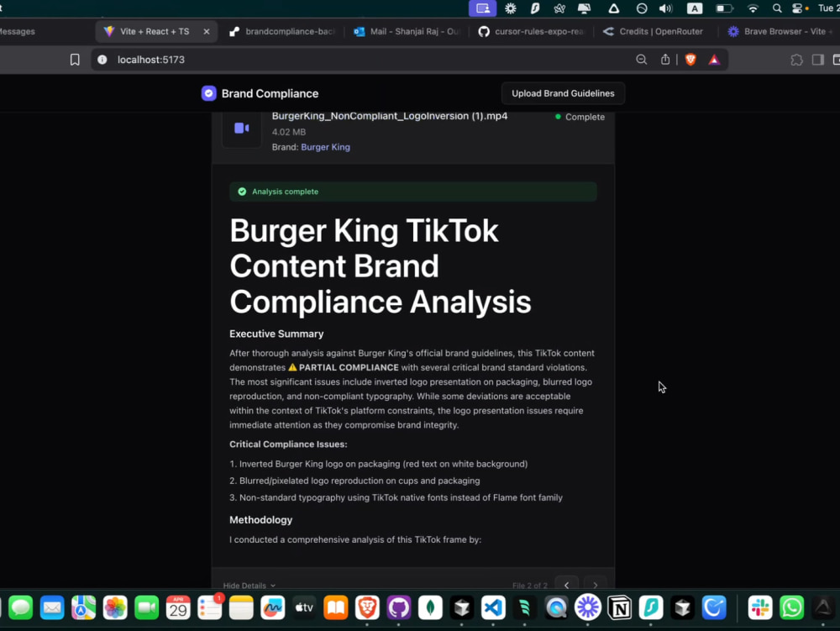Click the Methodology heading
The image size is (840, 631).
coord(261,519)
